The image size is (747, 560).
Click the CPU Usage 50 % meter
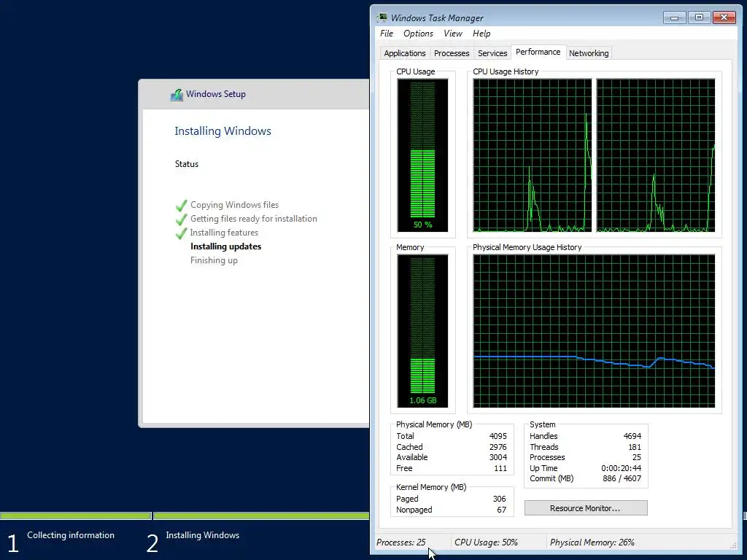point(422,155)
